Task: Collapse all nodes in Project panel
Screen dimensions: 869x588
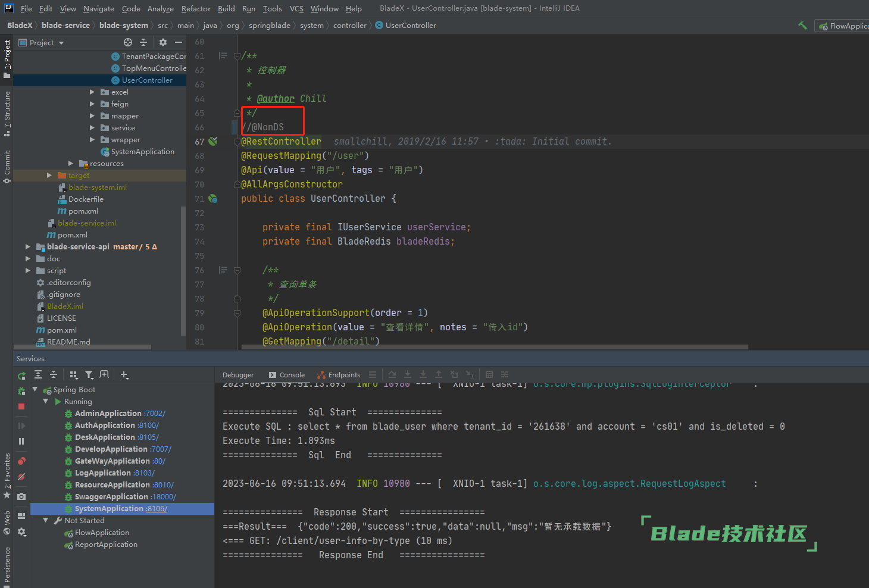Action: point(143,42)
